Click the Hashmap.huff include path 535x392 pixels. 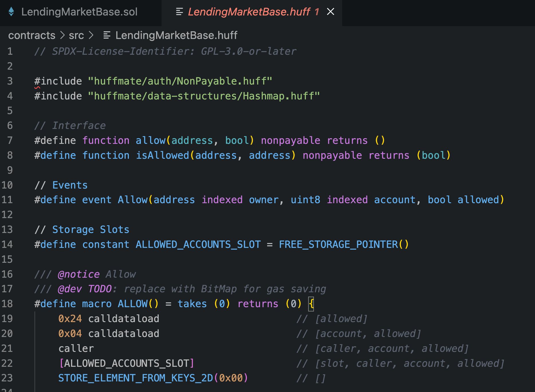204,96
